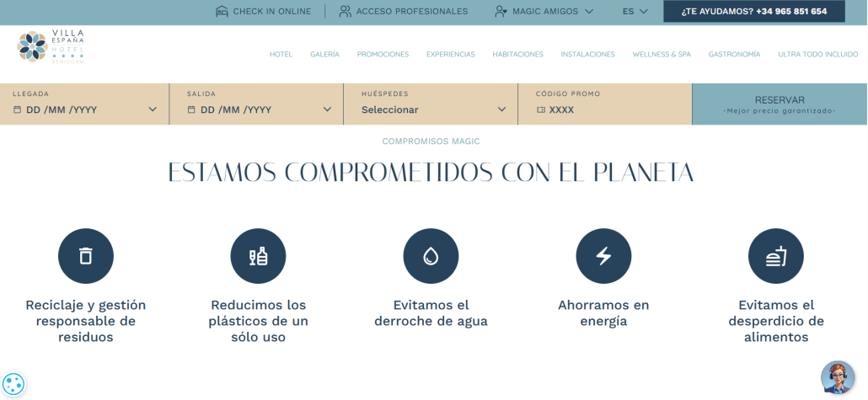Expand the Huéspedes Seleccionar dropdown
Image resolution: width=868 pixels, height=400 pixels.
coord(433,109)
